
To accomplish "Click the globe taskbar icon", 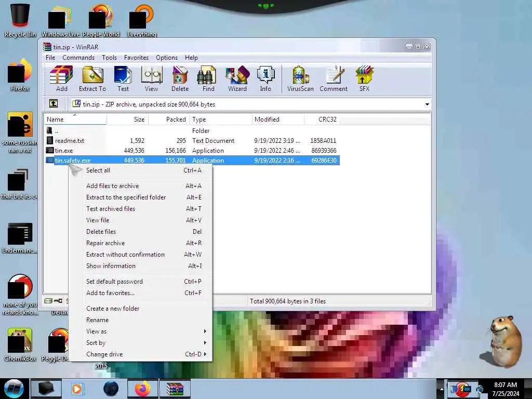I will point(111,389).
